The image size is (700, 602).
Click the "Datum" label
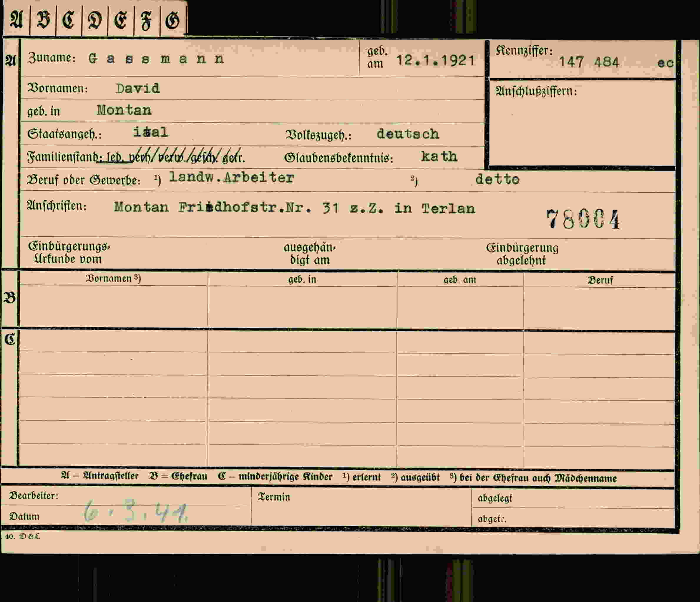pos(24,516)
